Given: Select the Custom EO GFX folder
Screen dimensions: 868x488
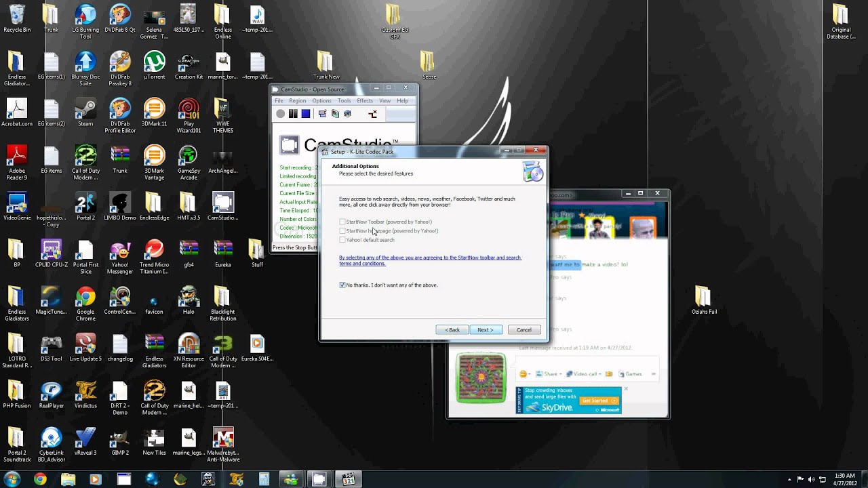Looking at the screenshot, I should click(x=395, y=22).
